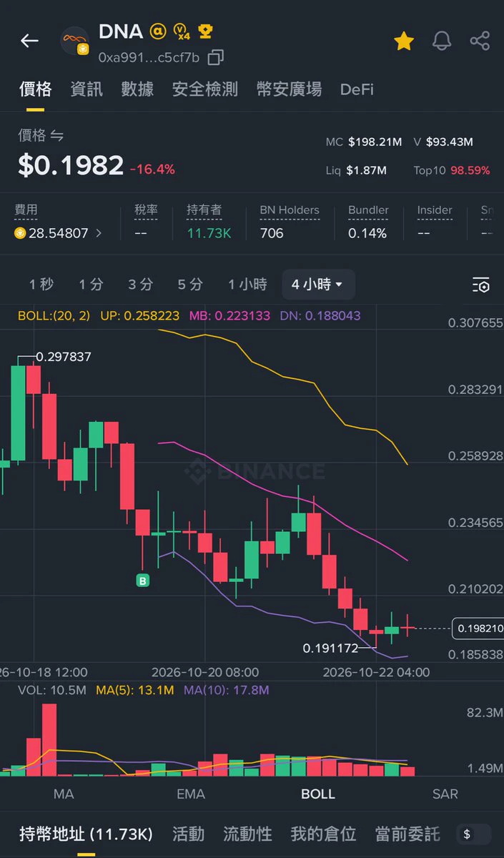Viewport: 504px width, 858px height.
Task: Open chart settings icon
Action: pos(481,285)
